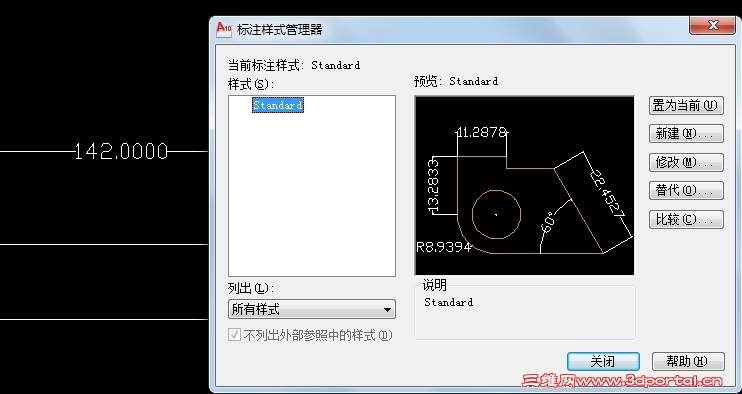742x394 pixels.
Task: Open the 新建 (New) style dialog
Action: (686, 134)
